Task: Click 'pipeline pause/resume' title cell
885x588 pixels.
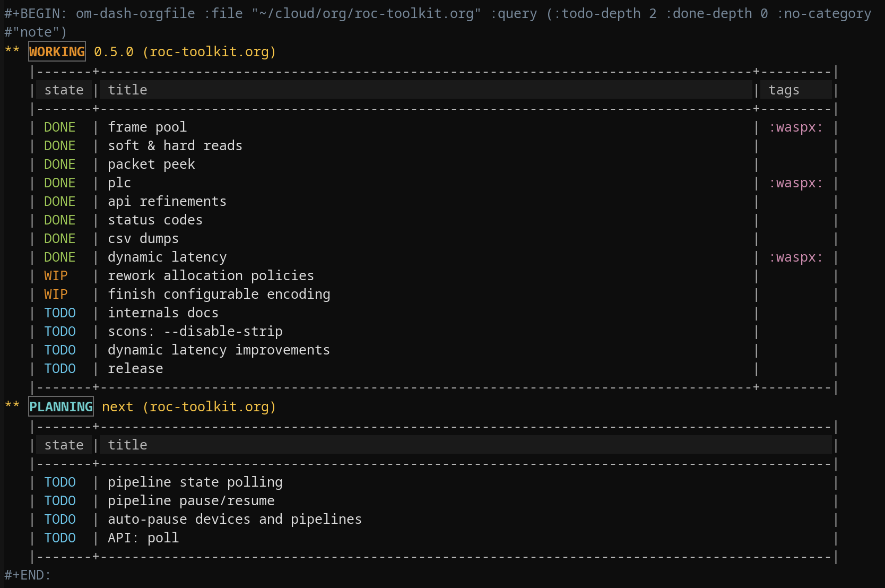Action: pos(191,500)
